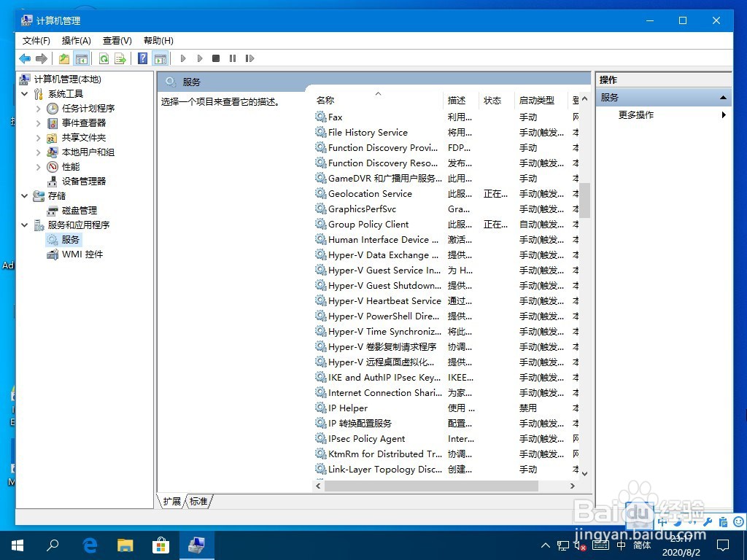Click the vertical scrollbar down arrow
The image size is (747, 560).
(x=585, y=474)
